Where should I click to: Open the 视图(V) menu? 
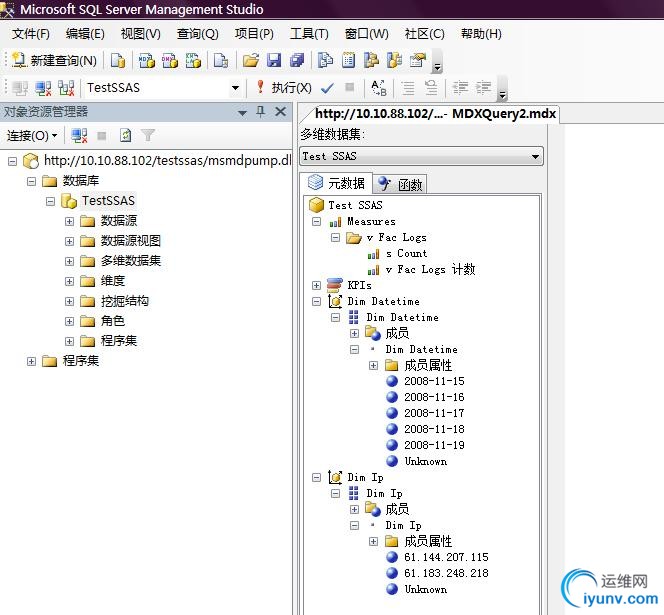click(140, 34)
